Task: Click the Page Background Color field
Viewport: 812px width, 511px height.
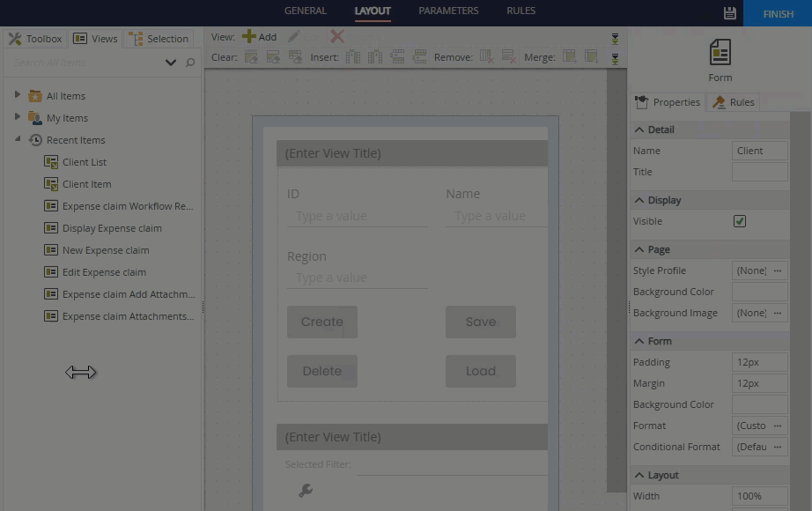Action: coord(759,292)
